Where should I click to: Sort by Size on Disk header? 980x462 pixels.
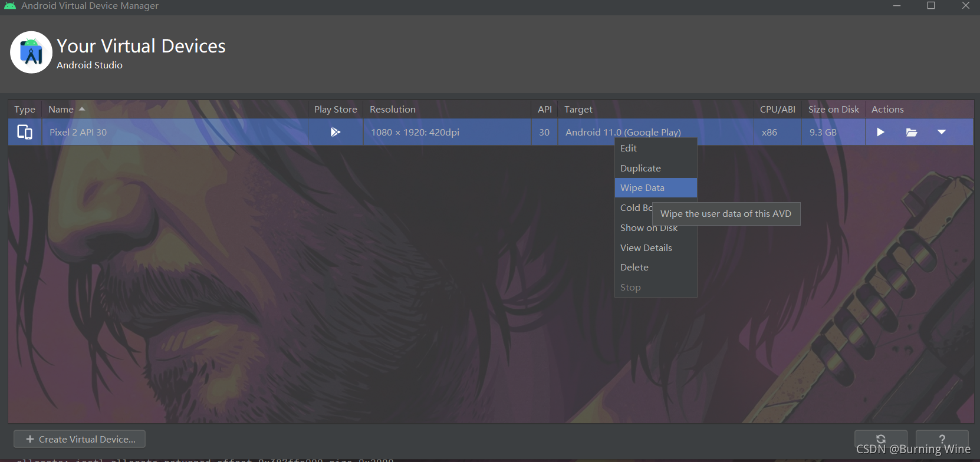tap(834, 110)
